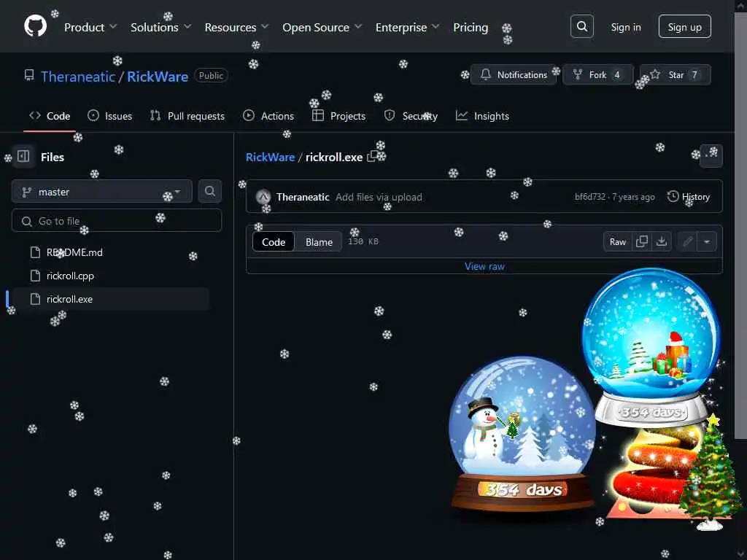Open the Projects tab
This screenshot has width=747, height=560.
pyautogui.click(x=338, y=116)
